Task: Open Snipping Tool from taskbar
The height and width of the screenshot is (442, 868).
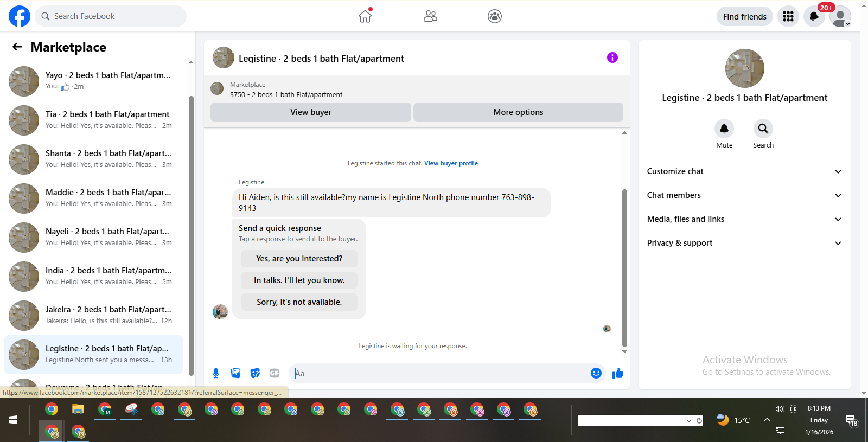Action: coord(131,409)
